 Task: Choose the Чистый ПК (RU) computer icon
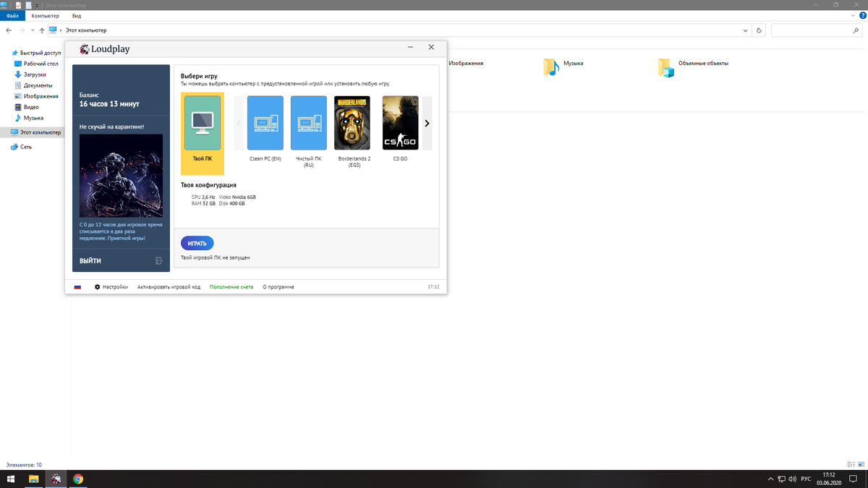(x=309, y=123)
